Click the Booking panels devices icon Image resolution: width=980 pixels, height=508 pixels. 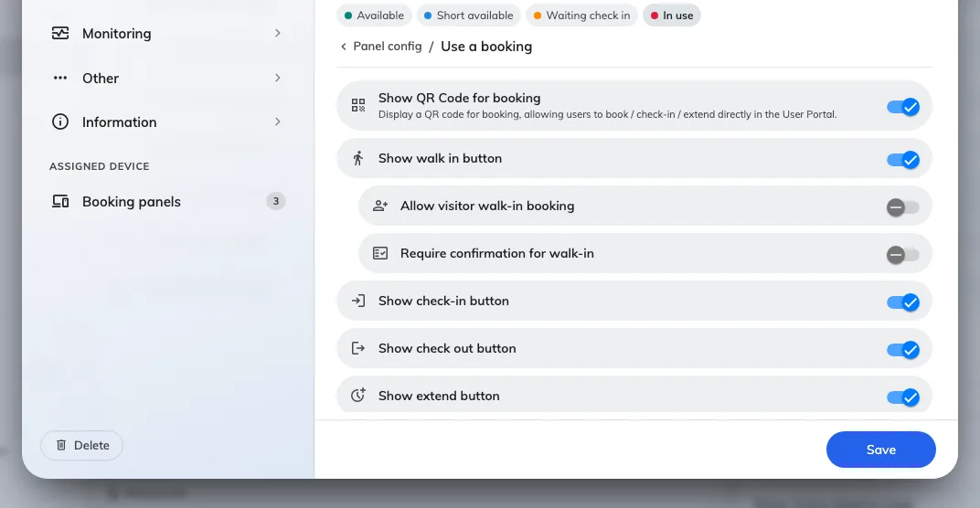pos(60,201)
